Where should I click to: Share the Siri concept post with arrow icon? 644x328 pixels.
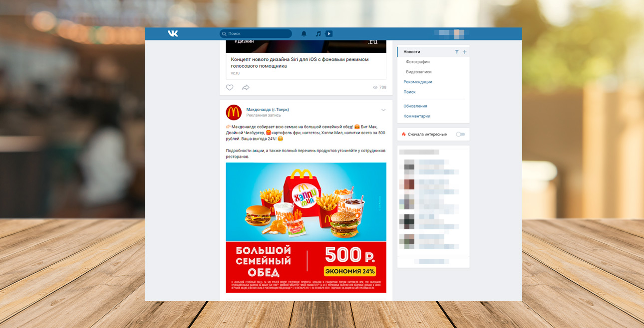click(x=246, y=87)
